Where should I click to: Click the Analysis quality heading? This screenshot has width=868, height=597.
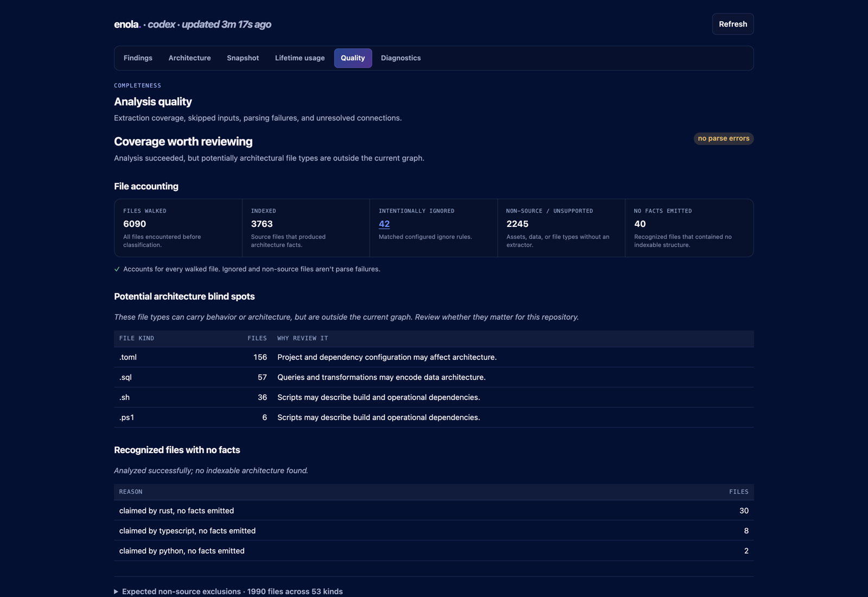coord(153,101)
